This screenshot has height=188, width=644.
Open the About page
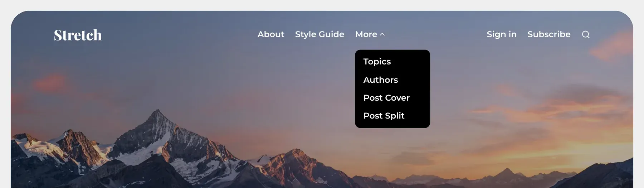(x=271, y=34)
